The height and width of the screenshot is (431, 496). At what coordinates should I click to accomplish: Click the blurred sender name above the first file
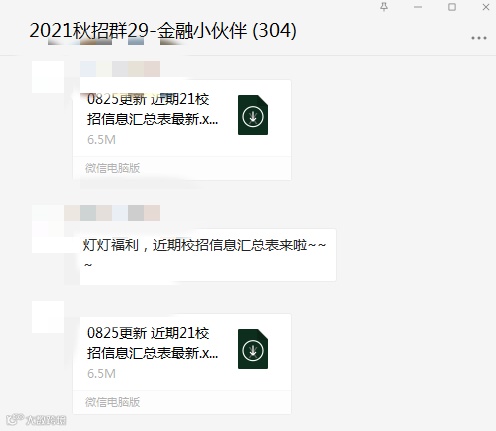point(120,69)
